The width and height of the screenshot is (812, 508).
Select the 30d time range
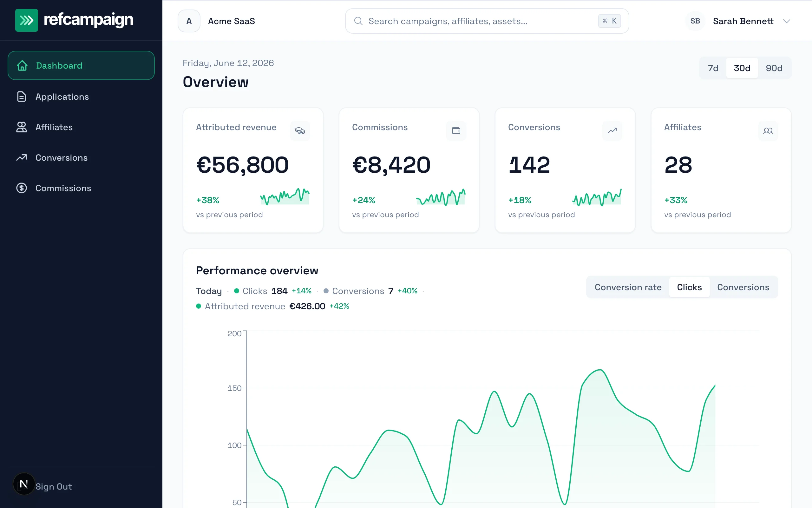click(x=742, y=68)
